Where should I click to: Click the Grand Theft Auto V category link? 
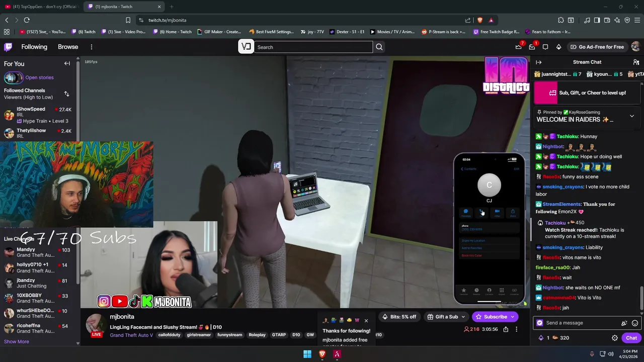(x=131, y=335)
